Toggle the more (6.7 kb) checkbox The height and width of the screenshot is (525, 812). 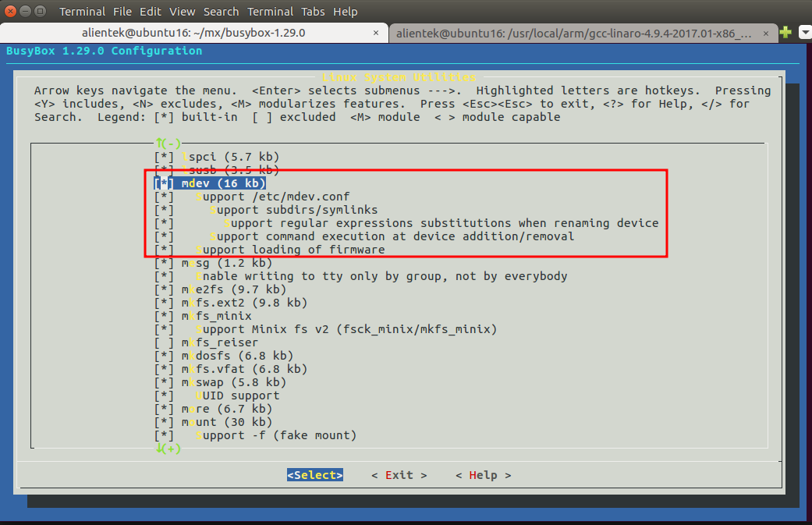click(164, 409)
